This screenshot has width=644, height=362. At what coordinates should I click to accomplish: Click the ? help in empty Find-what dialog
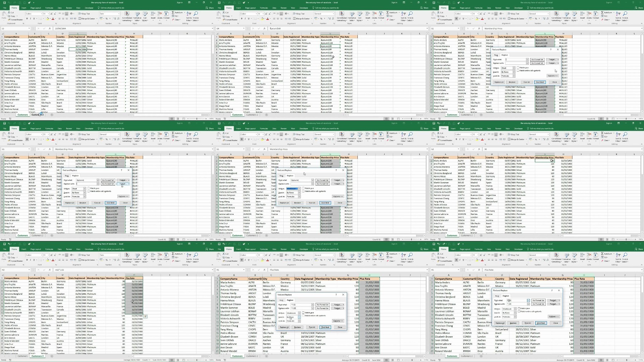pyautogui.click(x=551, y=49)
